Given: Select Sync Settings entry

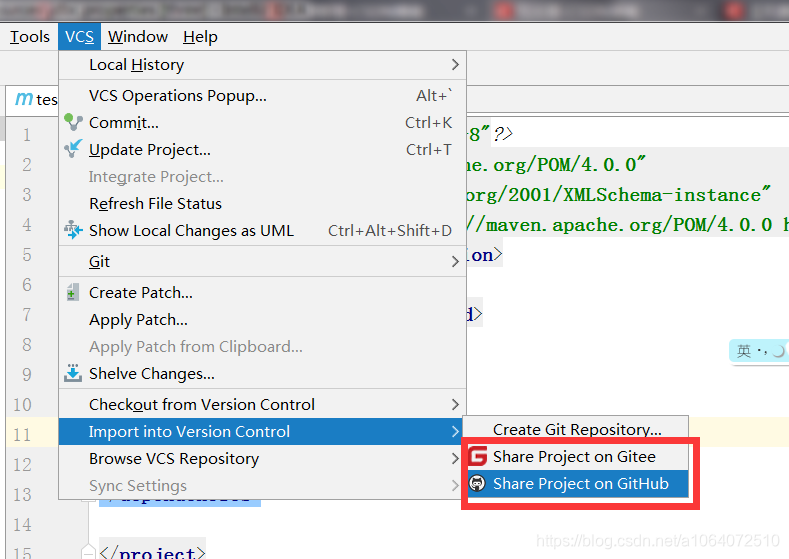Looking at the screenshot, I should point(263,486).
